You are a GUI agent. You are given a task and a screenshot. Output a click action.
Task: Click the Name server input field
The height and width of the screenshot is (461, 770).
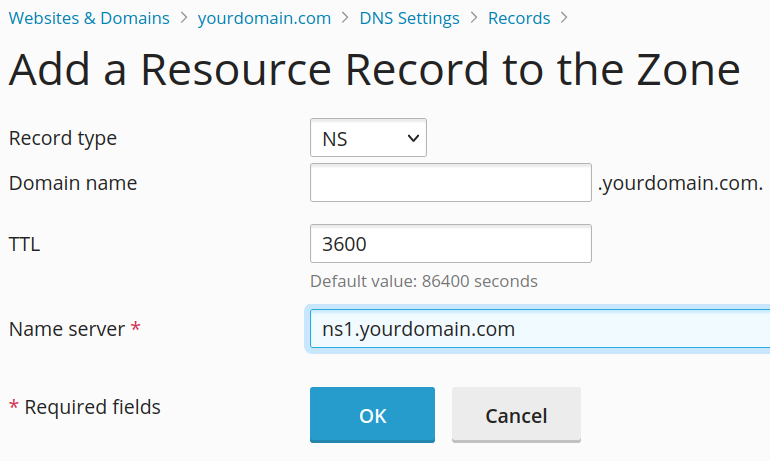(540, 328)
